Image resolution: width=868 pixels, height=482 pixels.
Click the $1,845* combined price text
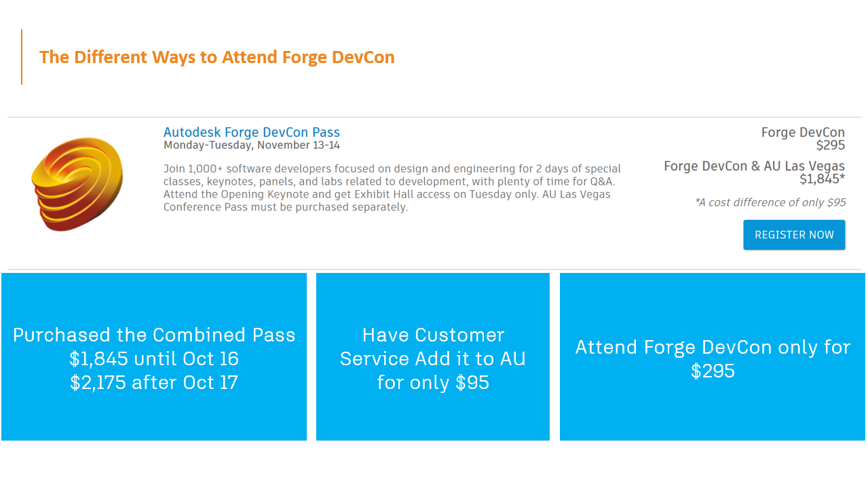822,179
